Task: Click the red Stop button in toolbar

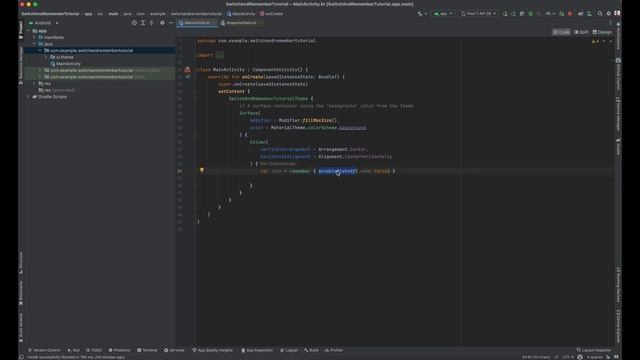Action: point(570,13)
